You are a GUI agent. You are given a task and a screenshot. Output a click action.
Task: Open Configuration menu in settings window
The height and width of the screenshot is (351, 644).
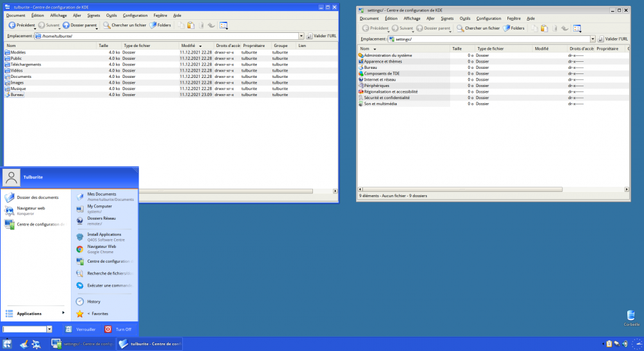(x=489, y=18)
